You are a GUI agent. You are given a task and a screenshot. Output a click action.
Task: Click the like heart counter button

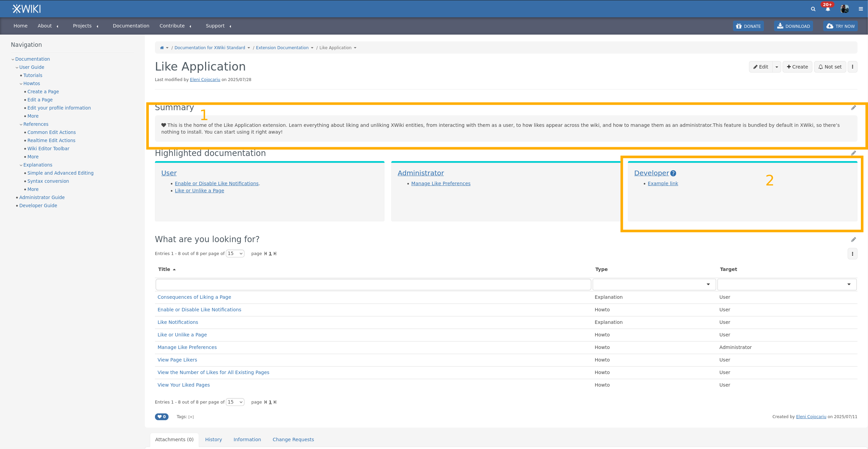pyautogui.click(x=162, y=417)
